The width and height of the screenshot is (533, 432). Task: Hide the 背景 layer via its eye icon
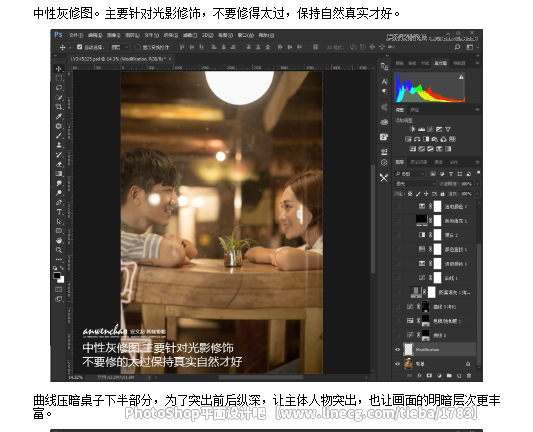click(x=397, y=364)
